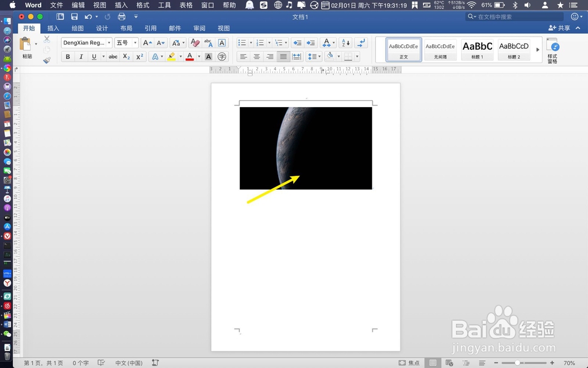
Task: Toggle strikethrough abc formatting
Action: 113,57
